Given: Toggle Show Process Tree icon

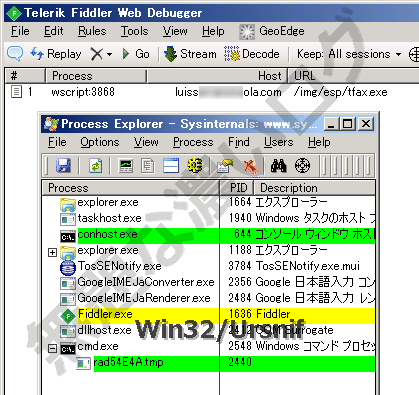Looking at the screenshot, I should [x=148, y=165].
